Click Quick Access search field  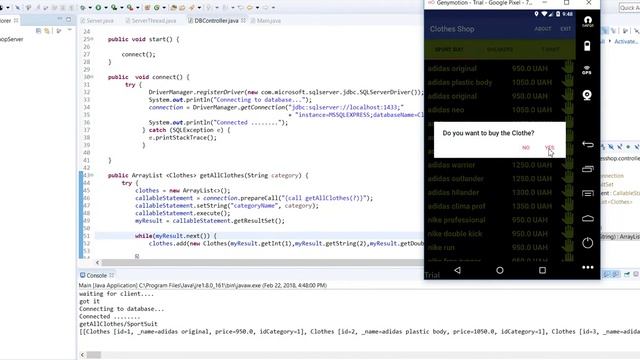629,8
